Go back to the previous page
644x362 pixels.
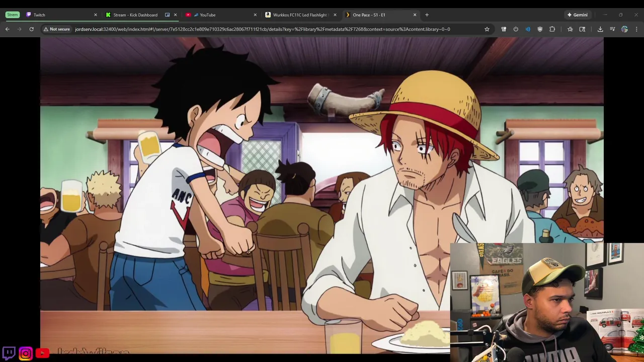click(7, 29)
